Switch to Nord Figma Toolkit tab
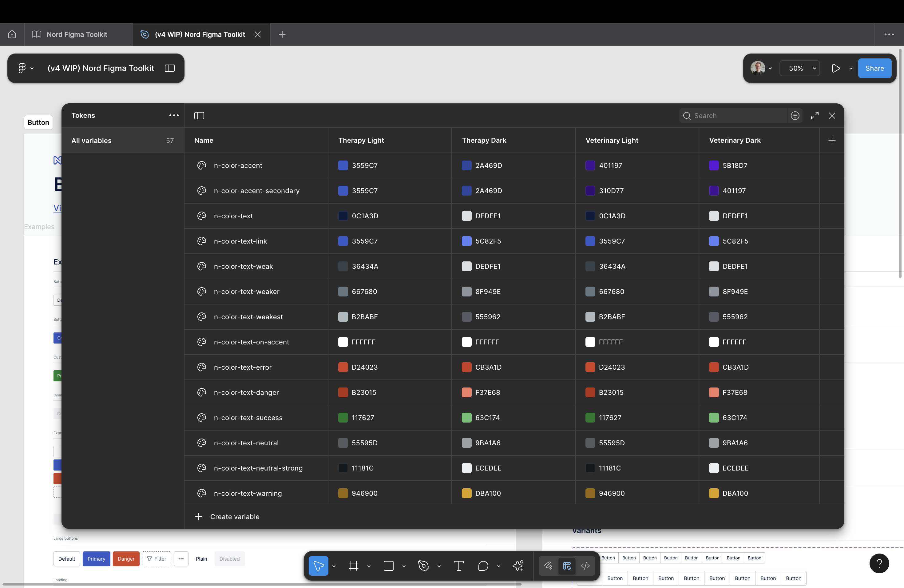 78,34
